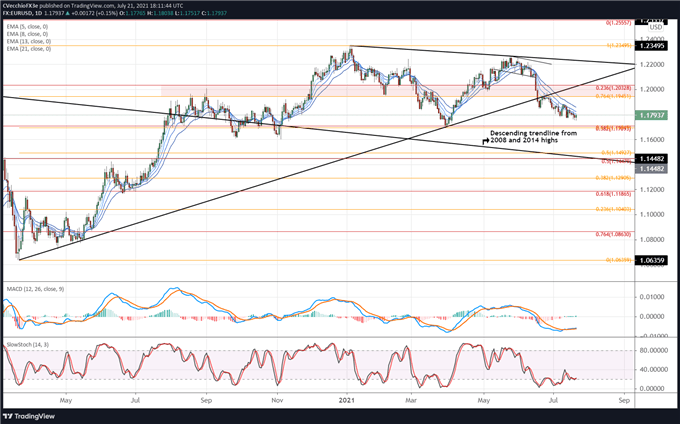
Task: Click the bent arrow icon beside trendline annotation
Action: point(486,141)
